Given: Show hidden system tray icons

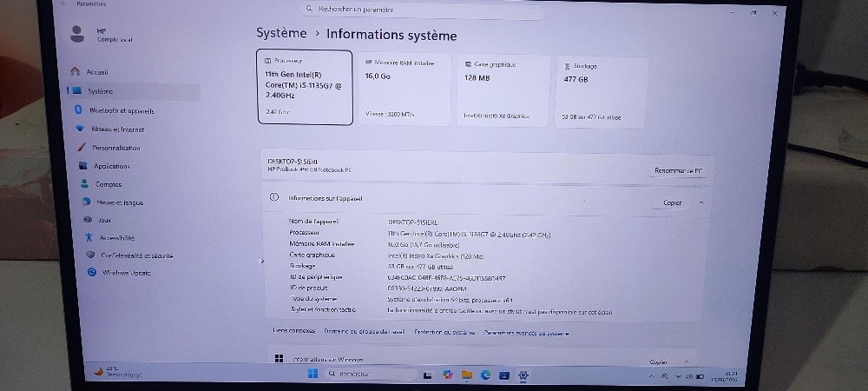Looking at the screenshot, I should pos(651,376).
